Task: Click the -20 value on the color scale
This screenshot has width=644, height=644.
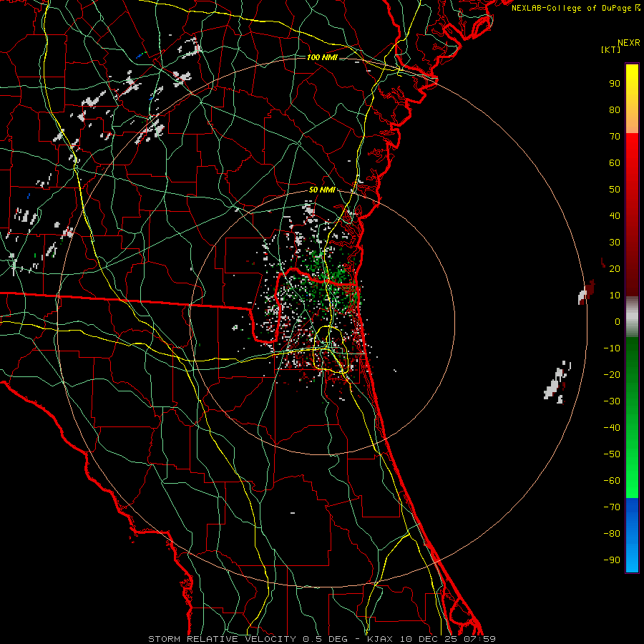Action: (612, 375)
